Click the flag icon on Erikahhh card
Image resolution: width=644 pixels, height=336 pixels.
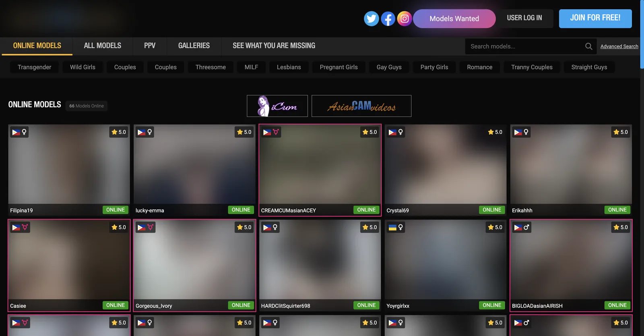click(x=518, y=132)
